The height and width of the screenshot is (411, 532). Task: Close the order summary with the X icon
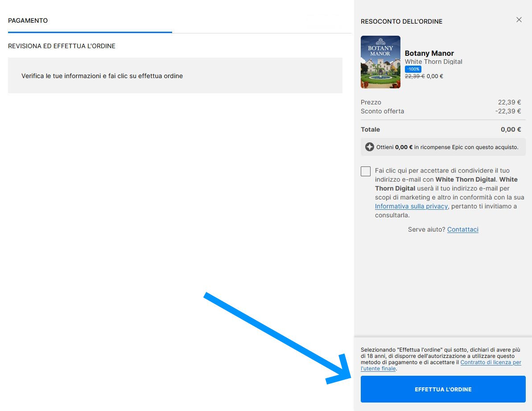pyautogui.click(x=519, y=20)
